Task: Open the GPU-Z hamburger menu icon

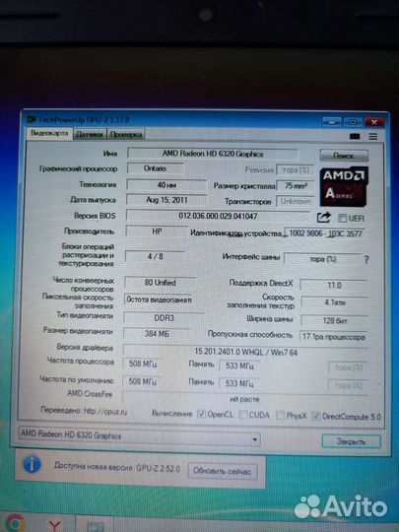Action: coord(372,136)
